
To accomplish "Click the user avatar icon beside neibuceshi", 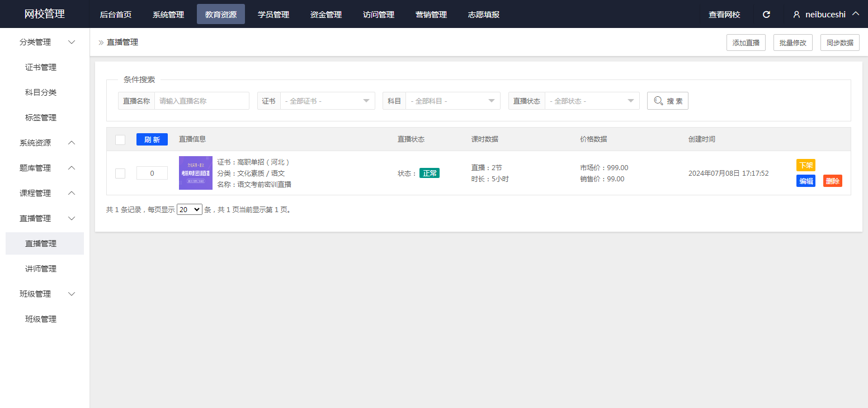I will (x=797, y=15).
